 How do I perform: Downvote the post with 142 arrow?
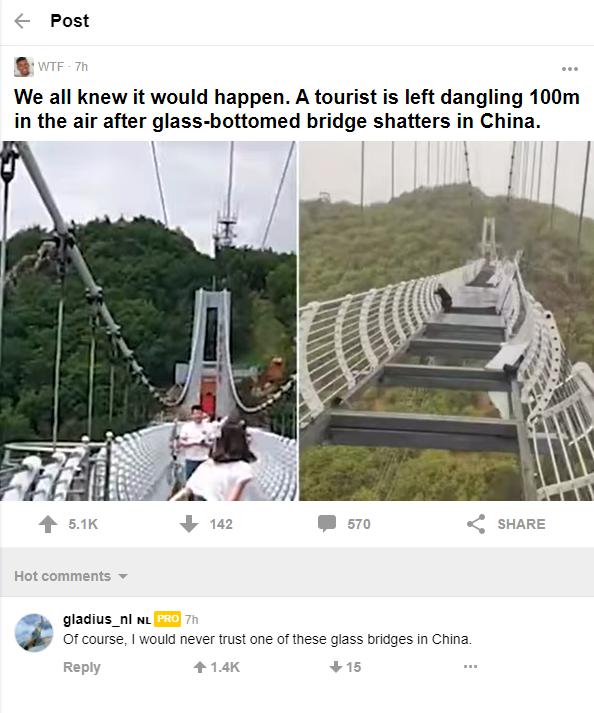point(189,524)
